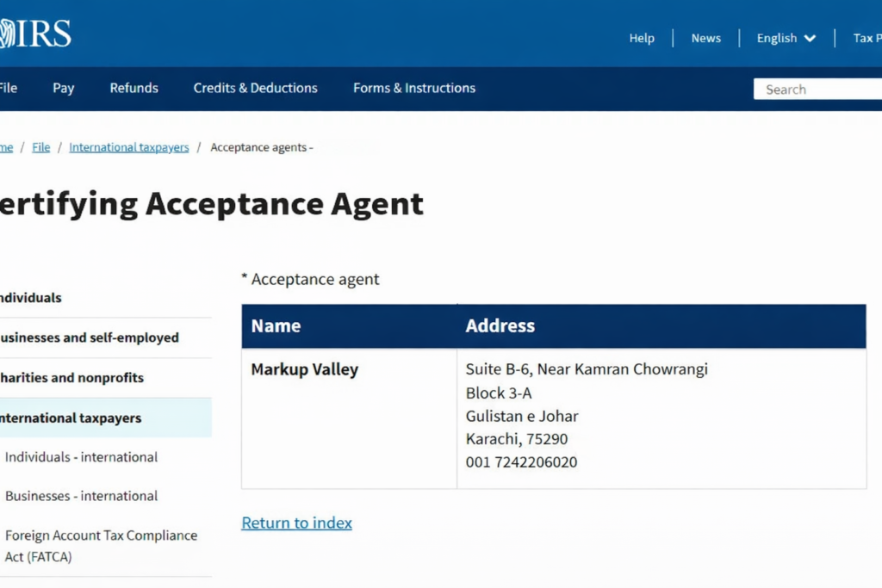Open the Help link in header
Image resolution: width=882 pixels, height=588 pixels.
642,38
